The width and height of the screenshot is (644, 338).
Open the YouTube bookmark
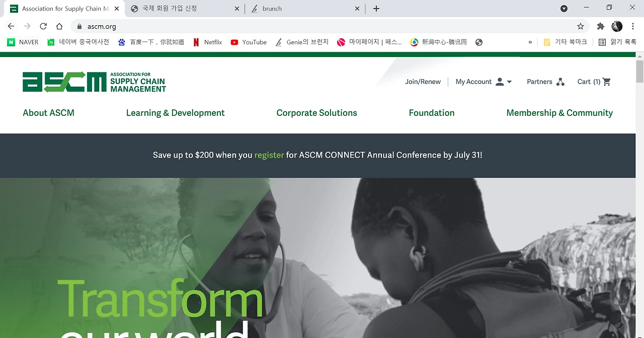[x=249, y=42]
